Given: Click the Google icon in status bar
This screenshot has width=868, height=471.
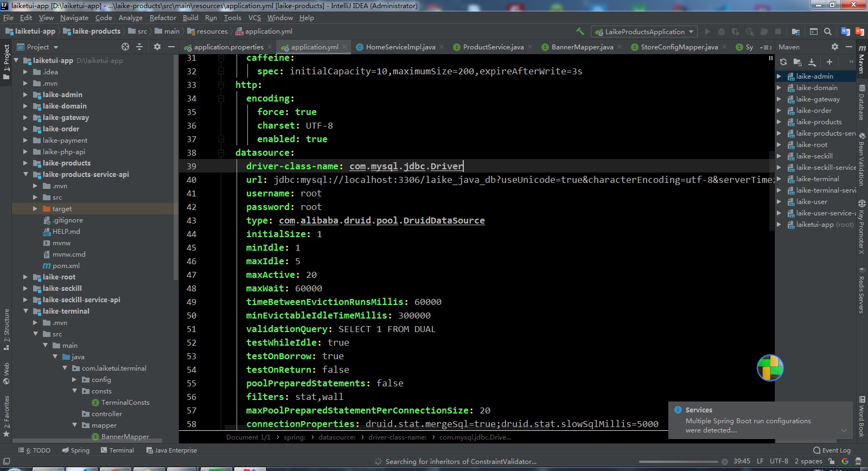Looking at the screenshot, I should (x=845, y=461).
